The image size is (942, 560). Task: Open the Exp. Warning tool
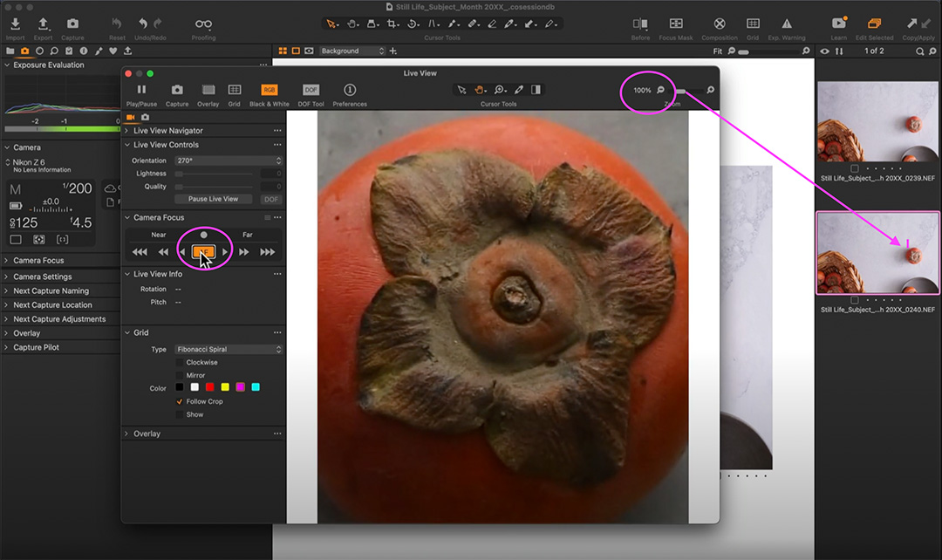point(787,24)
